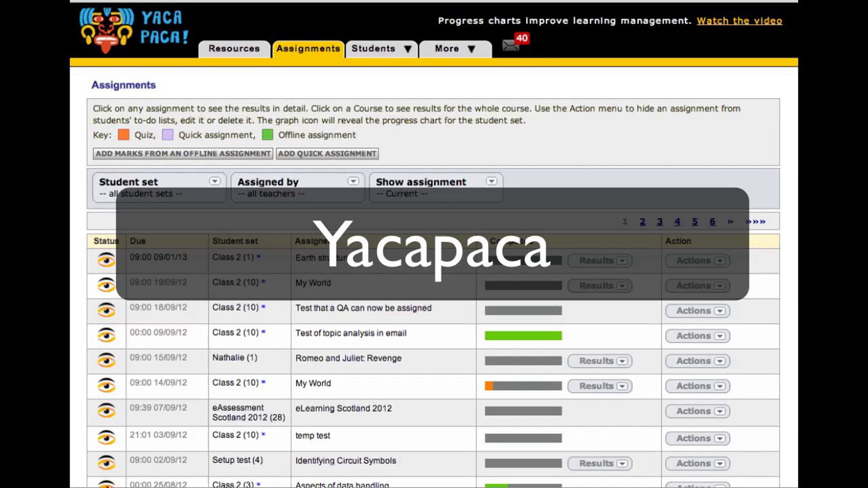Open Results dropdown for 14/09/12 My World

[x=600, y=386]
